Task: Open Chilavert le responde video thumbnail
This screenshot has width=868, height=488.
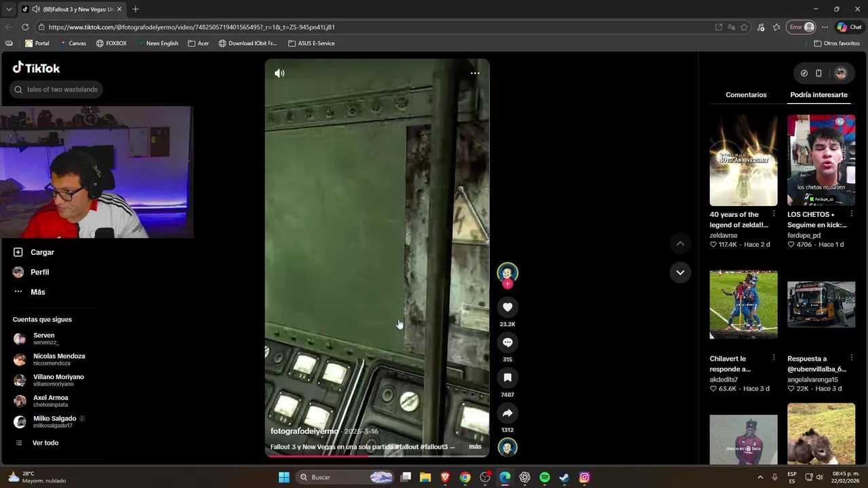Action: coord(743,304)
